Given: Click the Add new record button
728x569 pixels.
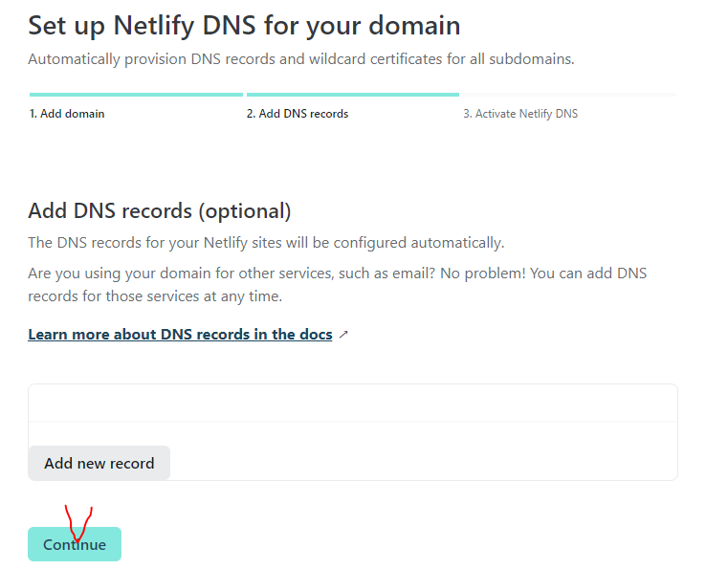Looking at the screenshot, I should (x=99, y=463).
